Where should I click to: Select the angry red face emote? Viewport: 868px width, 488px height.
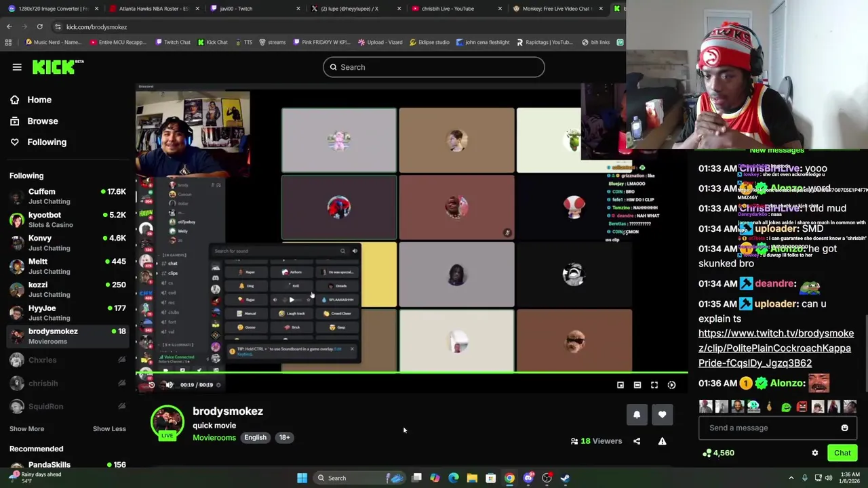tap(802, 407)
